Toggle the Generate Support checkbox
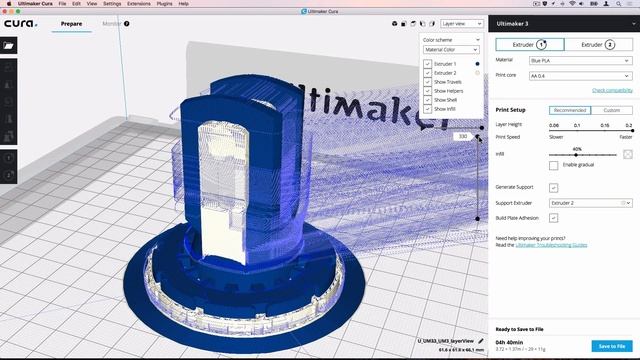This screenshot has width=640, height=360. [x=553, y=188]
